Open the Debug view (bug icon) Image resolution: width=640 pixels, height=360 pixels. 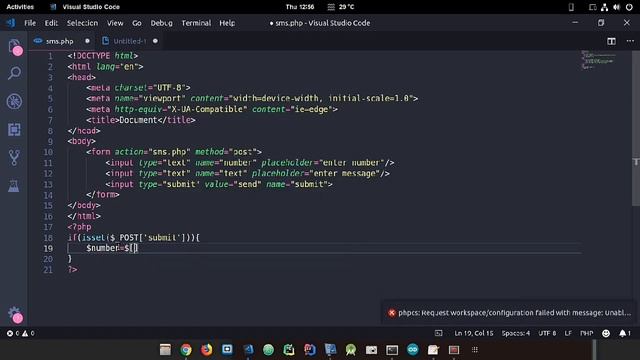pyautogui.click(x=14, y=101)
